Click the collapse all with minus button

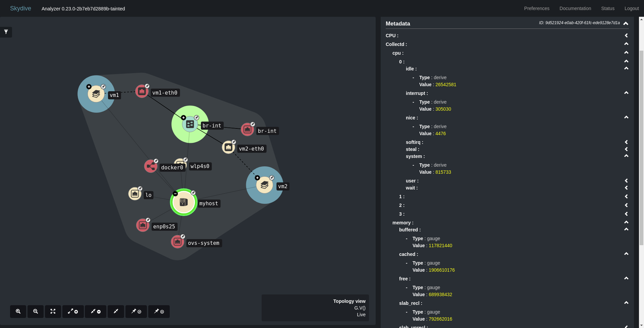96,312
